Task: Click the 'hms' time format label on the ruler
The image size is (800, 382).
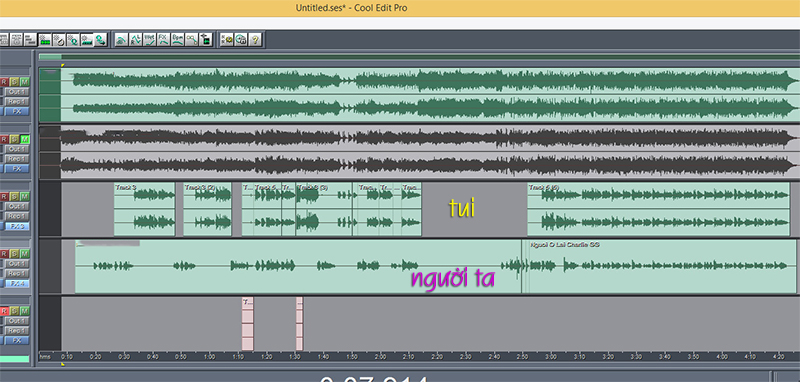Action: (x=45, y=357)
